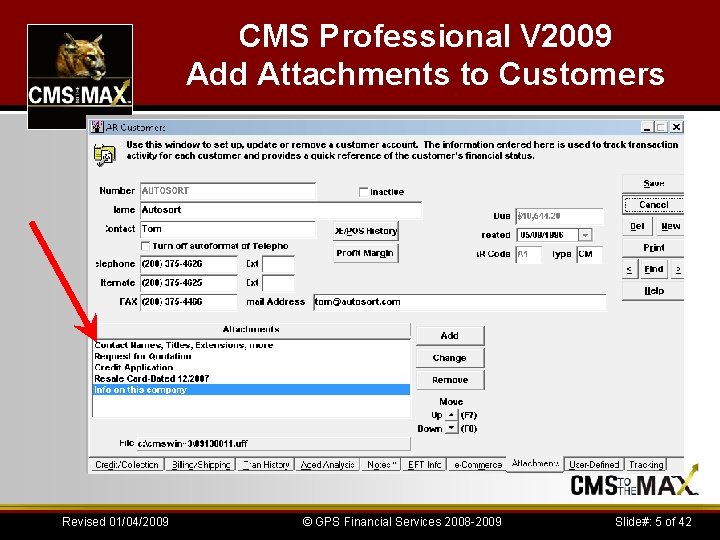
Task: Go to next customer with the > button
Action: pyautogui.click(x=678, y=270)
